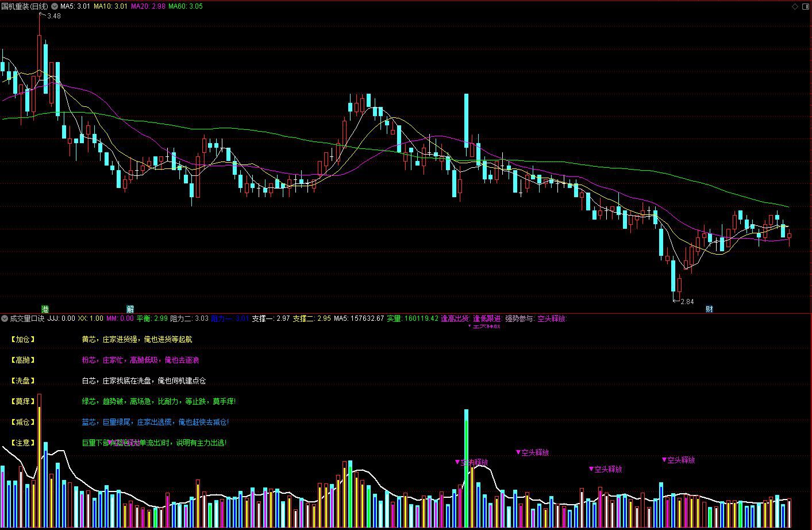The image size is (812, 530).
Task: Click the 实量: 160119.42 value
Action: pyautogui.click(x=413, y=318)
